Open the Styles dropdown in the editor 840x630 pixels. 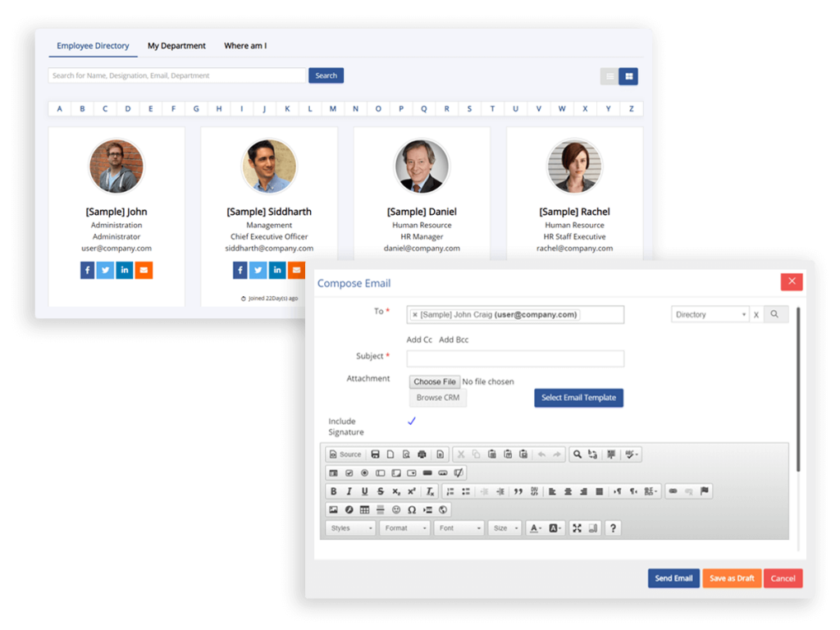click(x=349, y=527)
